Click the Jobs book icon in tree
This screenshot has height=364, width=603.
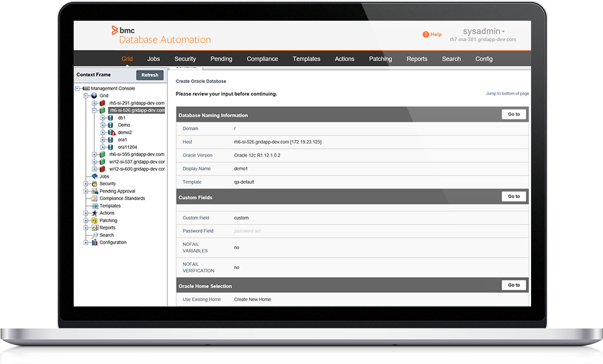click(x=95, y=177)
